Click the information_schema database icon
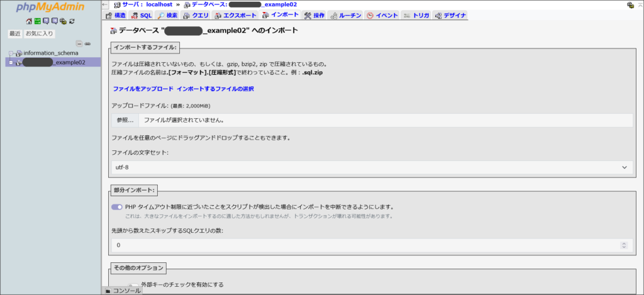 (19, 53)
